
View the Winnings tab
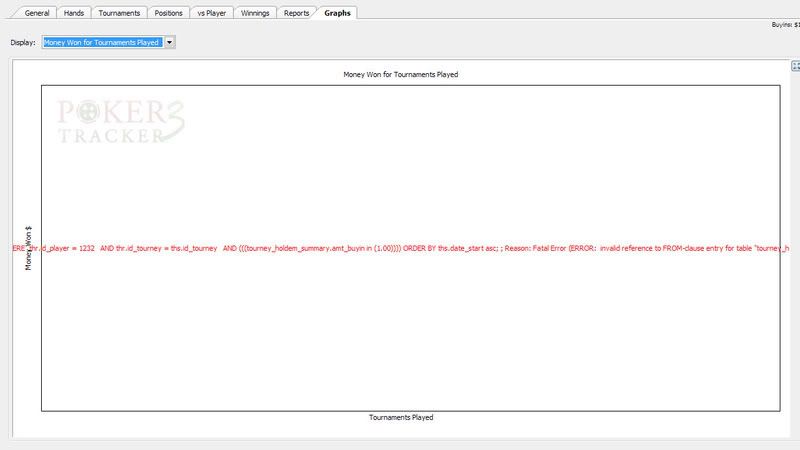click(x=255, y=13)
